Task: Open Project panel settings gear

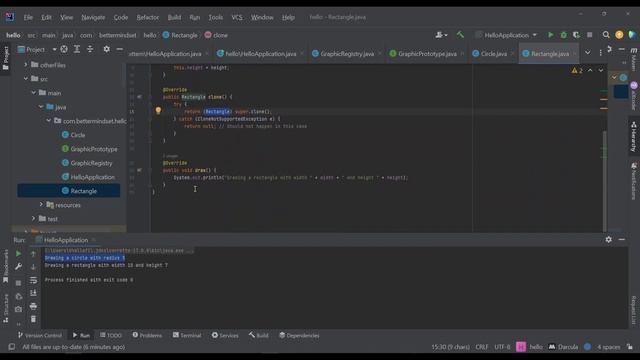Action: point(107,49)
